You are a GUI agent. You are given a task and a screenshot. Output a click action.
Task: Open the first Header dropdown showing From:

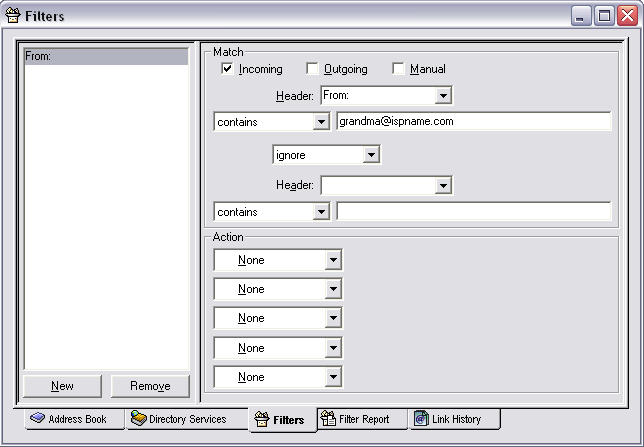[443, 96]
